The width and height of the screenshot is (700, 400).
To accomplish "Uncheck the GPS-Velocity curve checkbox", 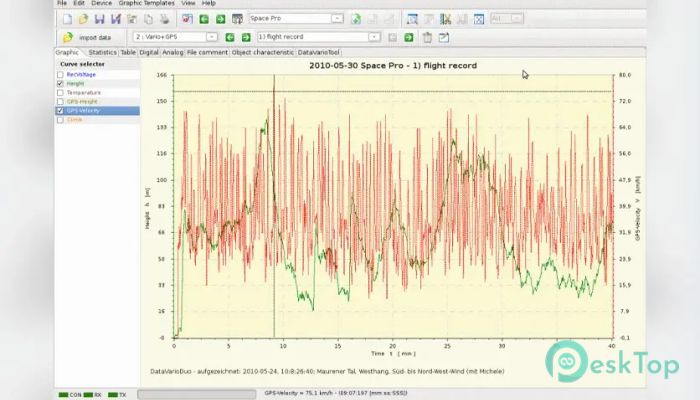I will (60, 111).
